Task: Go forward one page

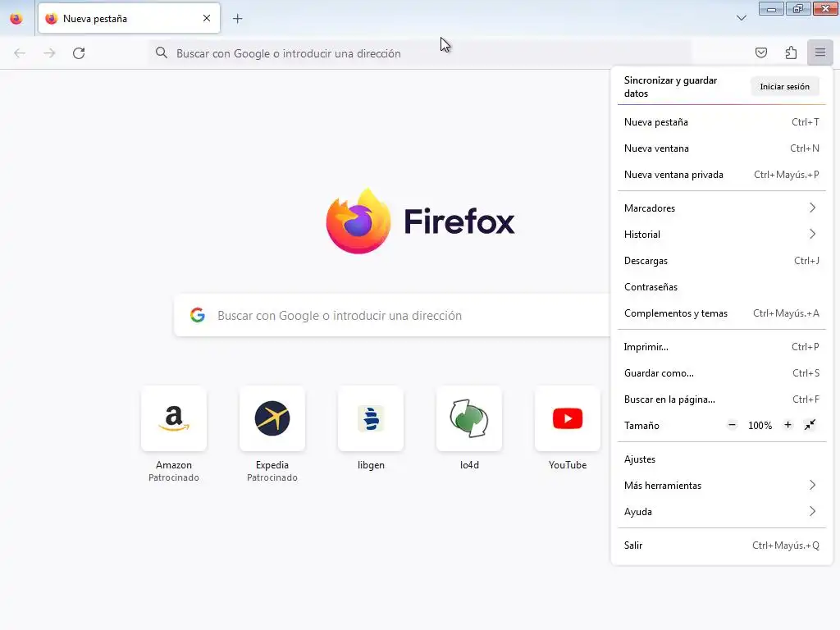Action: (x=49, y=53)
